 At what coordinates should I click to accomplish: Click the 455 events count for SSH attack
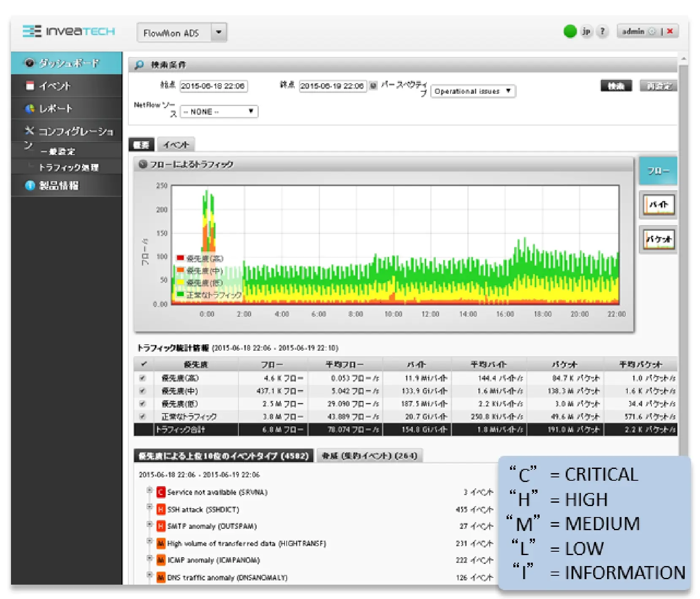pos(474,509)
